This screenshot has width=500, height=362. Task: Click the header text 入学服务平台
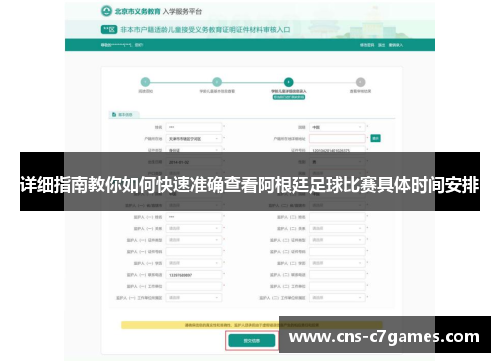pyautogui.click(x=182, y=12)
